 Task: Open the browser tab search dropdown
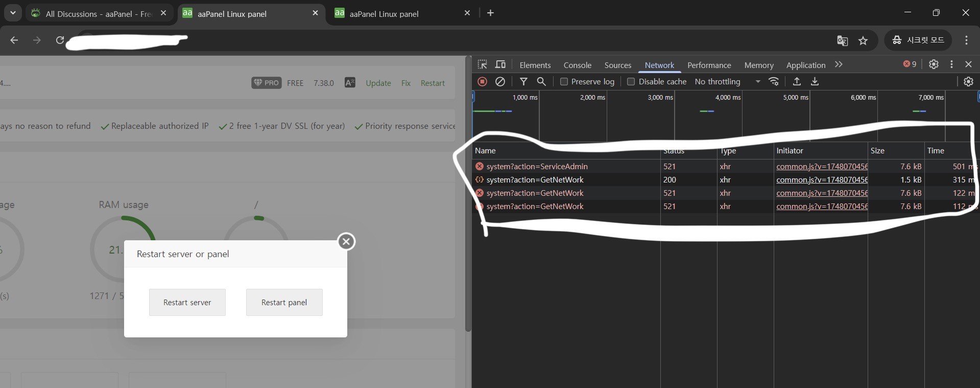(13, 13)
